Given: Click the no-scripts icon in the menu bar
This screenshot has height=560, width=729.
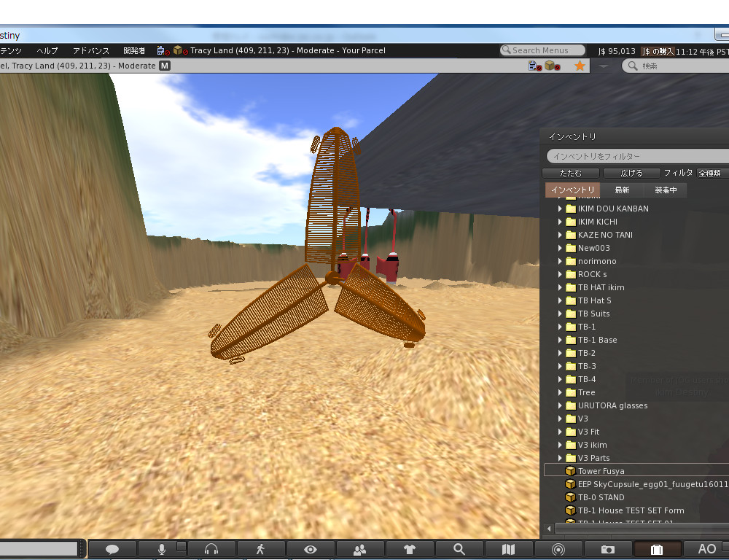Looking at the screenshot, I should click(x=163, y=50).
